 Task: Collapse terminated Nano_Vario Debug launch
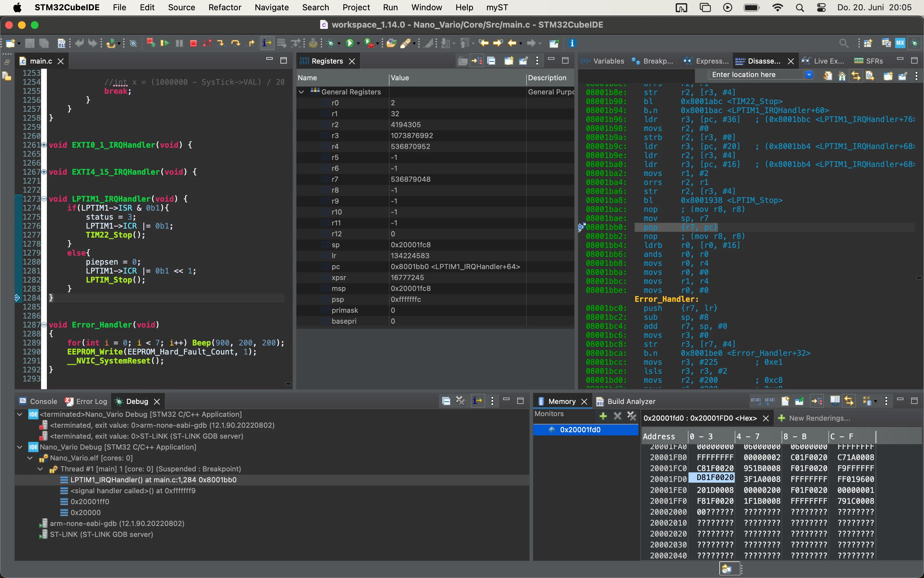[20, 414]
